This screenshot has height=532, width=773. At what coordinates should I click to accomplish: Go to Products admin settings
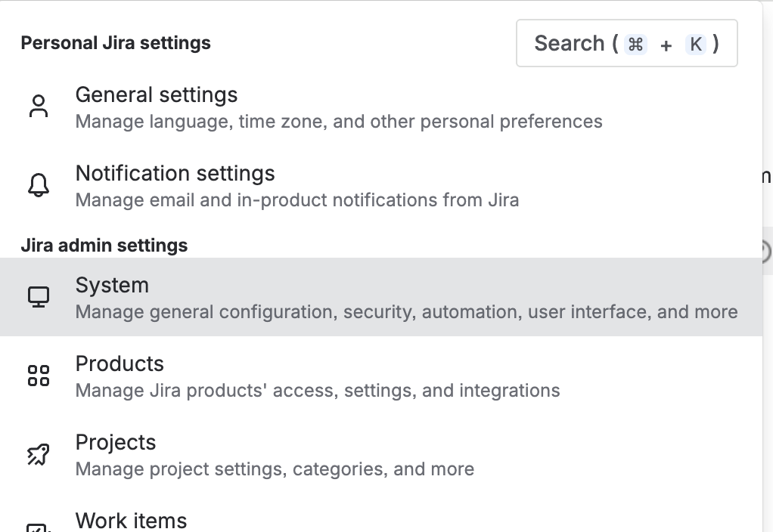coord(120,364)
